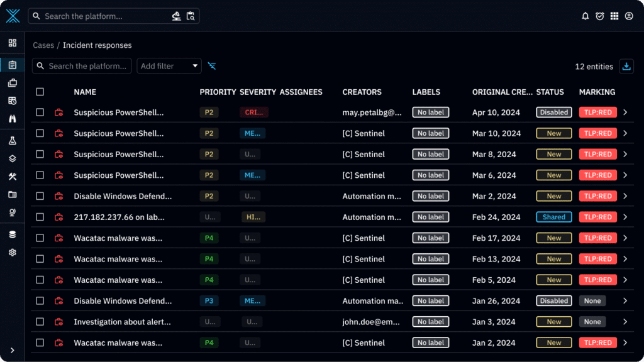Sort by the STATUS column header
644x362 pixels.
(550, 92)
